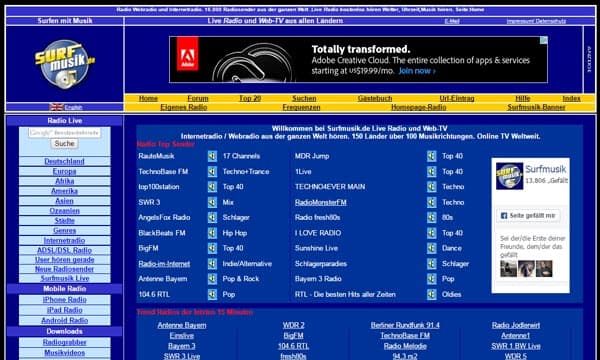Click TECHNO4EVER MAIN speaker icon
600x360 pixels.
coord(432,187)
